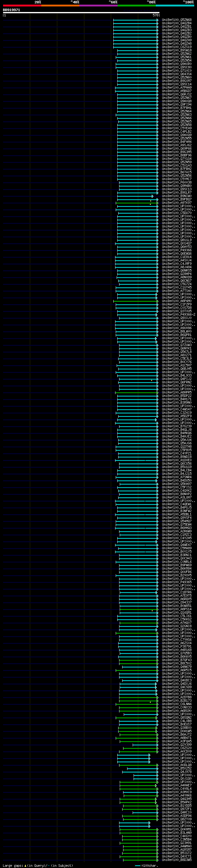Select the UniRef100_Q6NRS5 hit label
The width and height of the screenshot is (197, 868).
coord(177,271)
